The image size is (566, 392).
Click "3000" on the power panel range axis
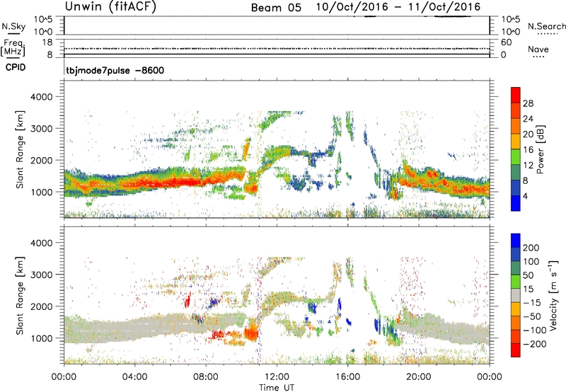click(41, 129)
